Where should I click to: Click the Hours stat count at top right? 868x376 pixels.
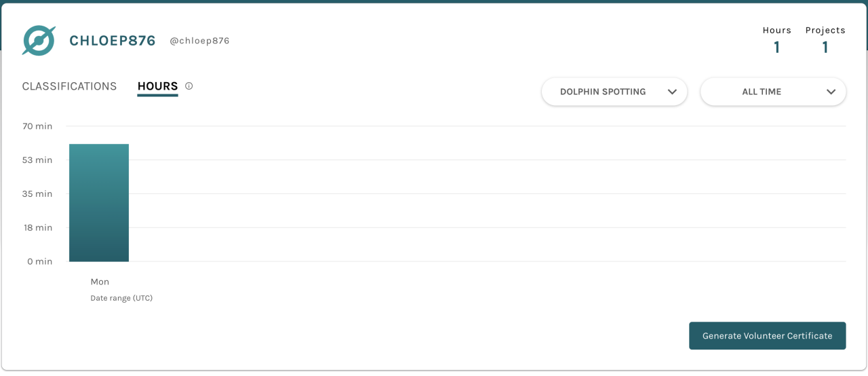pos(776,48)
